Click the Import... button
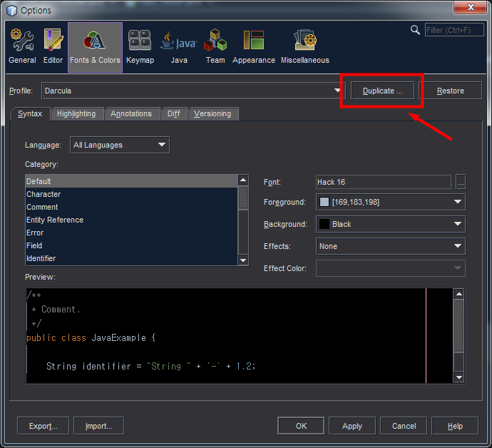The image size is (492, 448). coord(99,426)
